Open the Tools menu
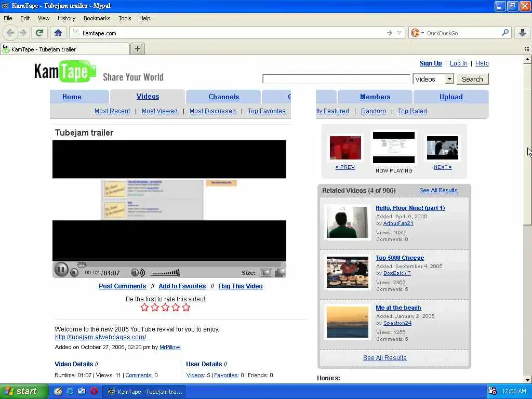The height and width of the screenshot is (399, 532). (x=125, y=18)
